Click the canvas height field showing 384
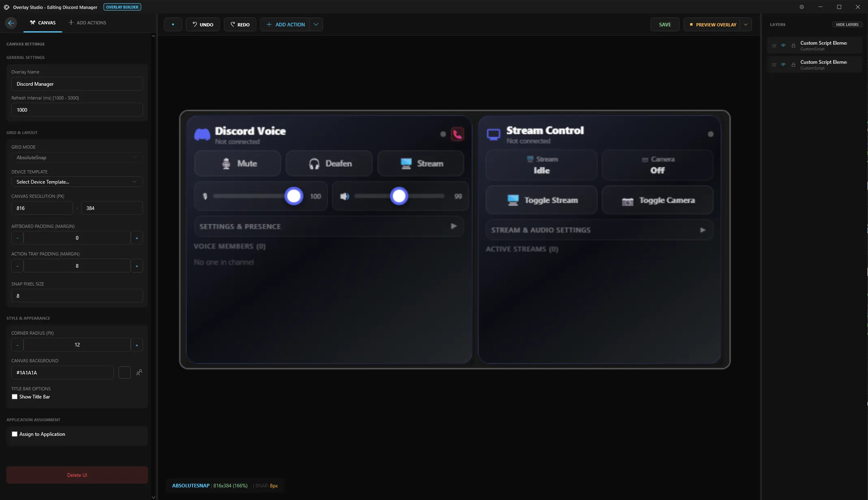This screenshot has height=500, width=868. (x=112, y=208)
